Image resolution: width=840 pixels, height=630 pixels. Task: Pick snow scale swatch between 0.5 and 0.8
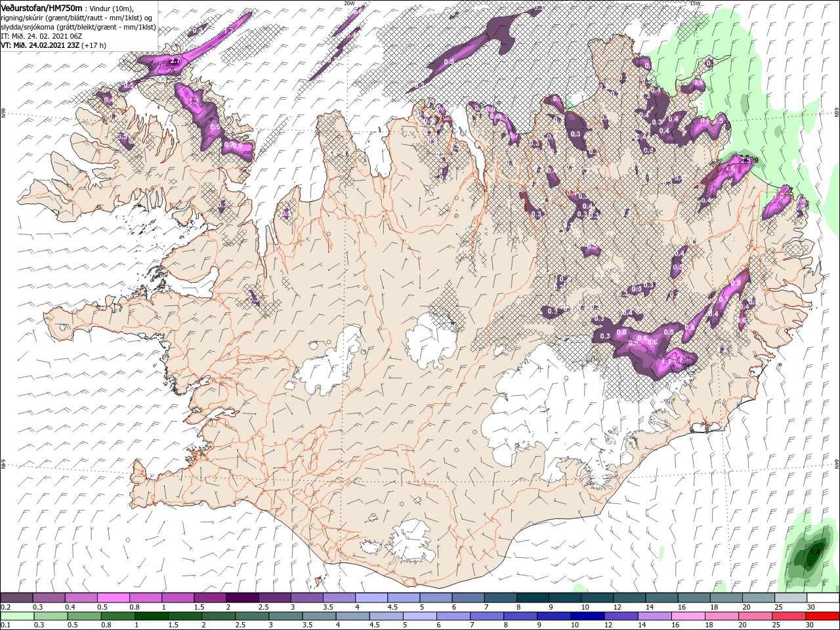click(x=113, y=597)
